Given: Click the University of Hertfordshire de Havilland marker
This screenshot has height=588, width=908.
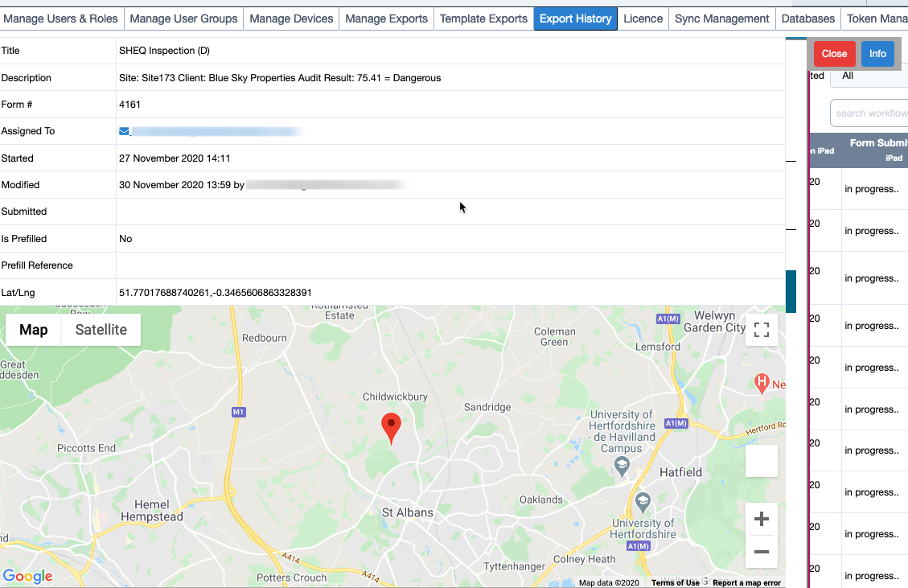Looking at the screenshot, I should coord(622,466).
